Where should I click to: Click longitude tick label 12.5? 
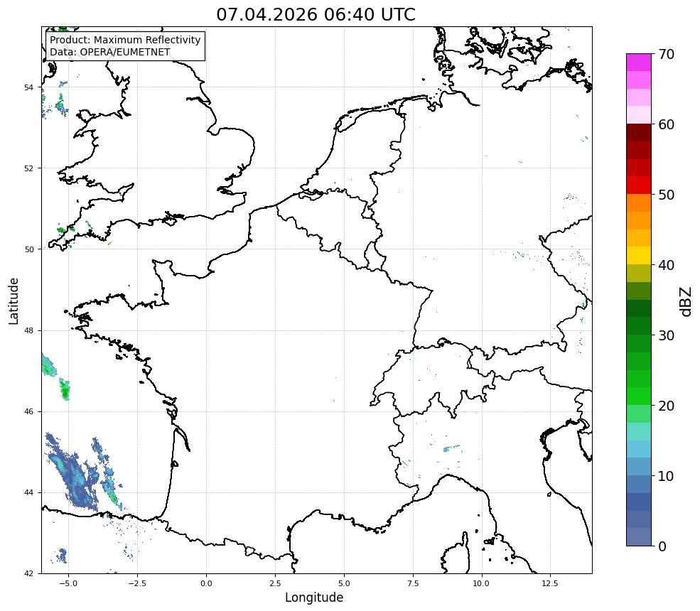(550, 583)
